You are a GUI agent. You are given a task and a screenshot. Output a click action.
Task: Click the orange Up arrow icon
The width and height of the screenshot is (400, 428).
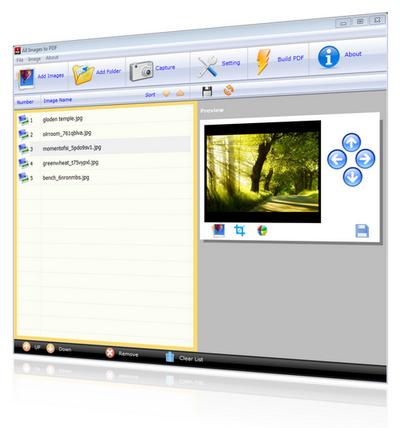click(x=26, y=347)
